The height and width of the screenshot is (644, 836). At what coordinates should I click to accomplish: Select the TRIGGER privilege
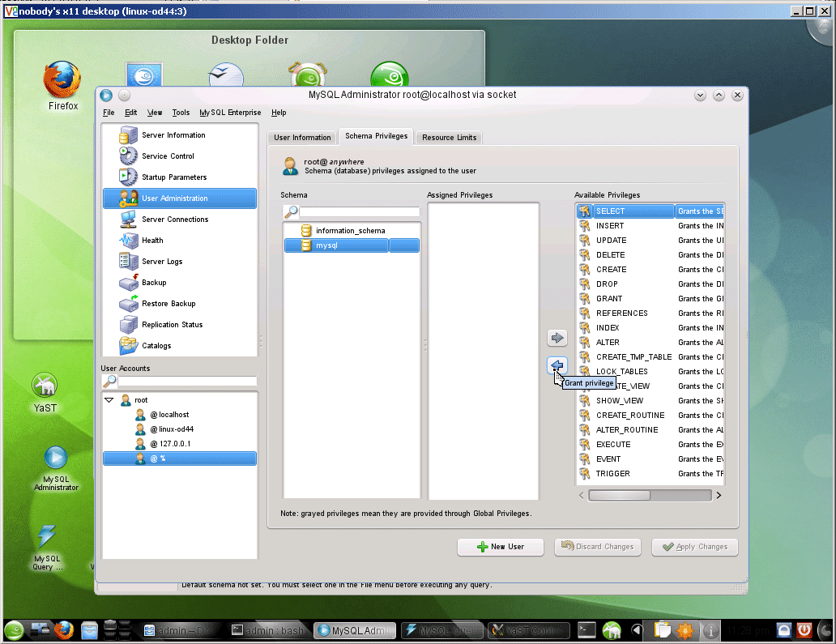(x=650, y=473)
